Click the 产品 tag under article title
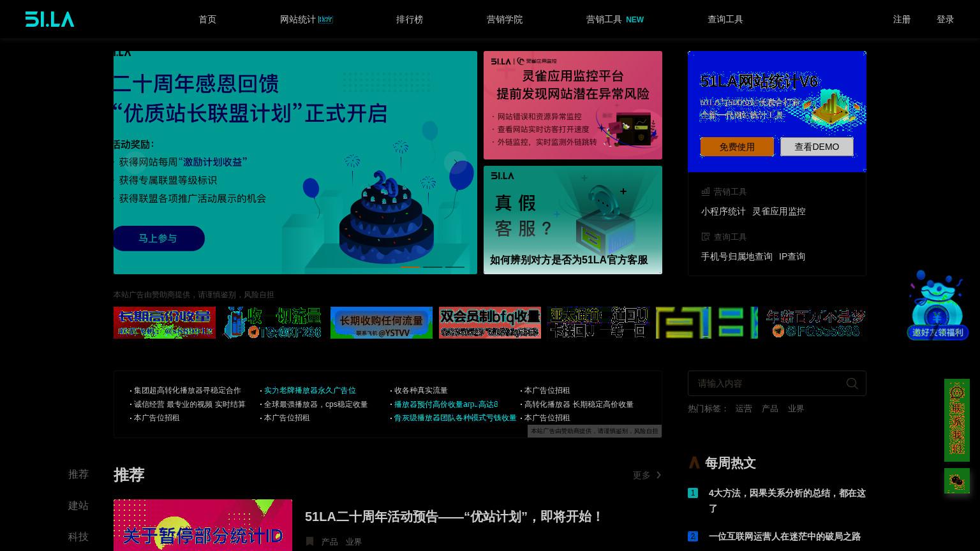Image resolution: width=980 pixels, height=551 pixels. pyautogui.click(x=330, y=542)
